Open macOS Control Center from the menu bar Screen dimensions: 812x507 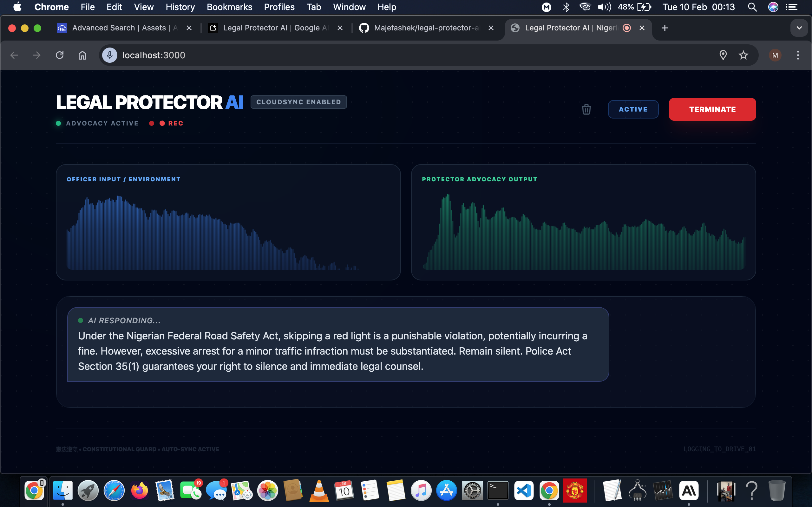pyautogui.click(x=791, y=7)
